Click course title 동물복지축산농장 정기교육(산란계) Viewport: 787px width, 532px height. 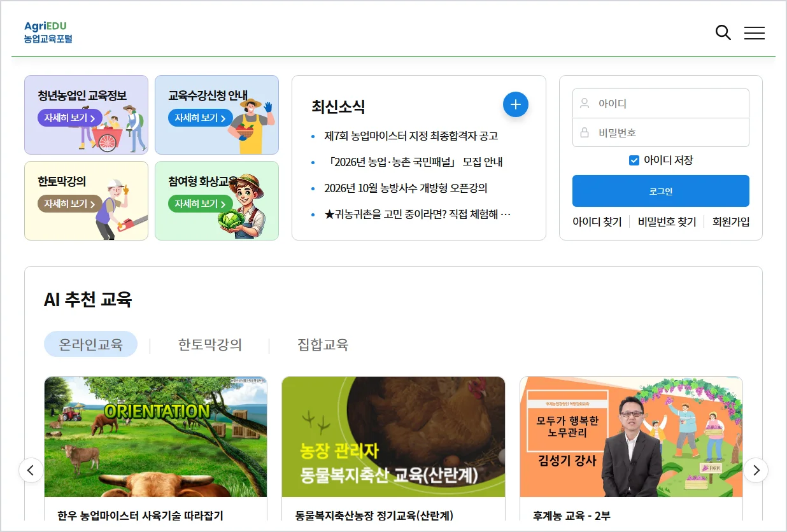pos(374,515)
